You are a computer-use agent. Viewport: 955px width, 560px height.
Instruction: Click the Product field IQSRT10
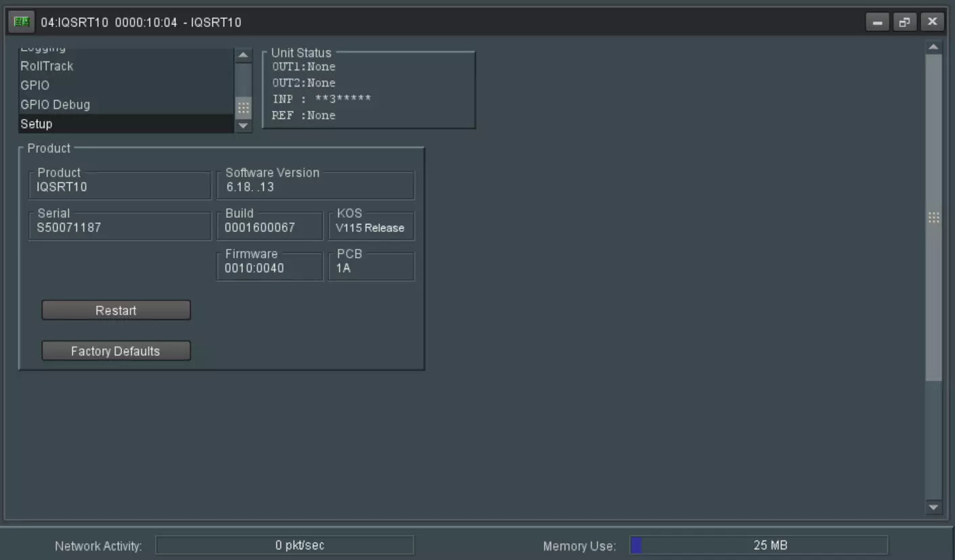(x=120, y=186)
